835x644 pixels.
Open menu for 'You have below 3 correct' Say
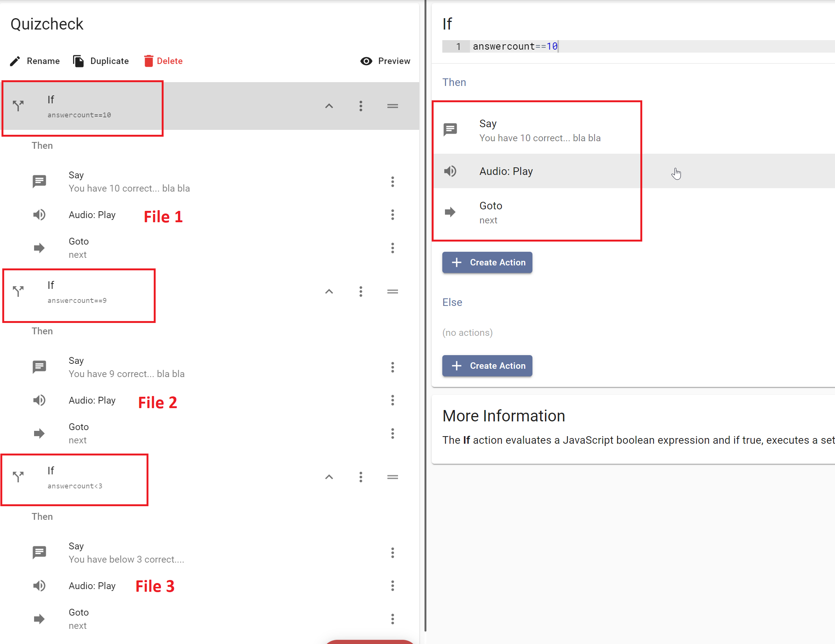392,553
